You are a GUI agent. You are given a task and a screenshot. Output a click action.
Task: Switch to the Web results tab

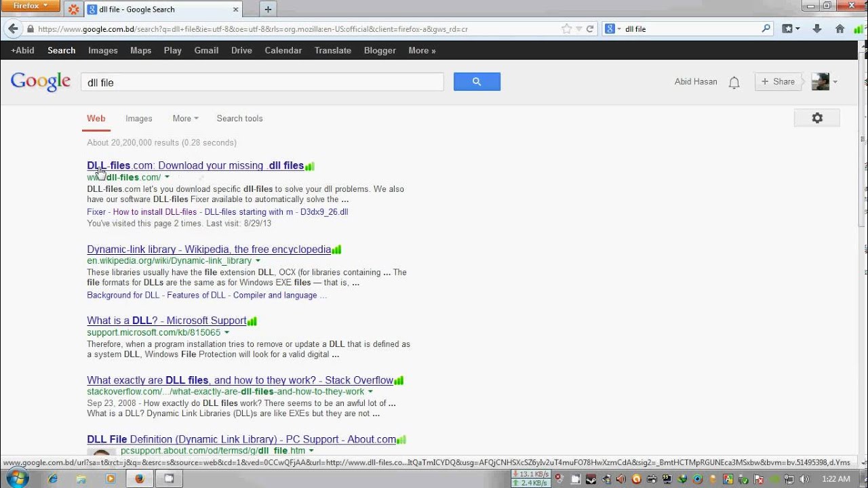click(96, 119)
